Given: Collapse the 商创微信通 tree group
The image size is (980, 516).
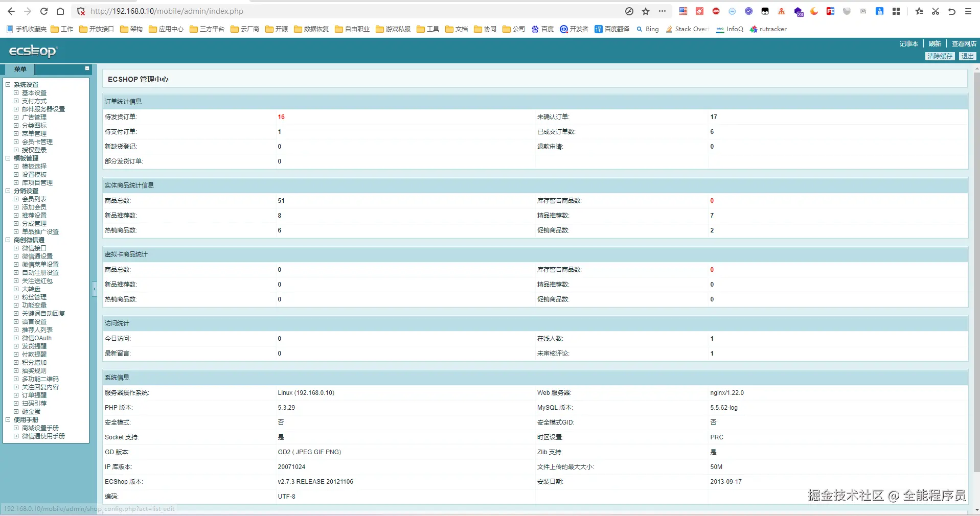Looking at the screenshot, I should pyautogui.click(x=8, y=240).
